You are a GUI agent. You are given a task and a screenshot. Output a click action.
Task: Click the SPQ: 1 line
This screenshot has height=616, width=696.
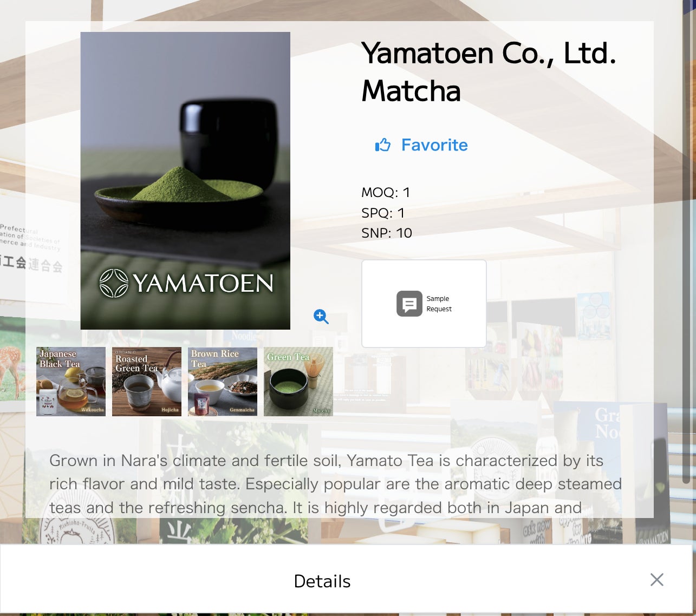coord(383,213)
